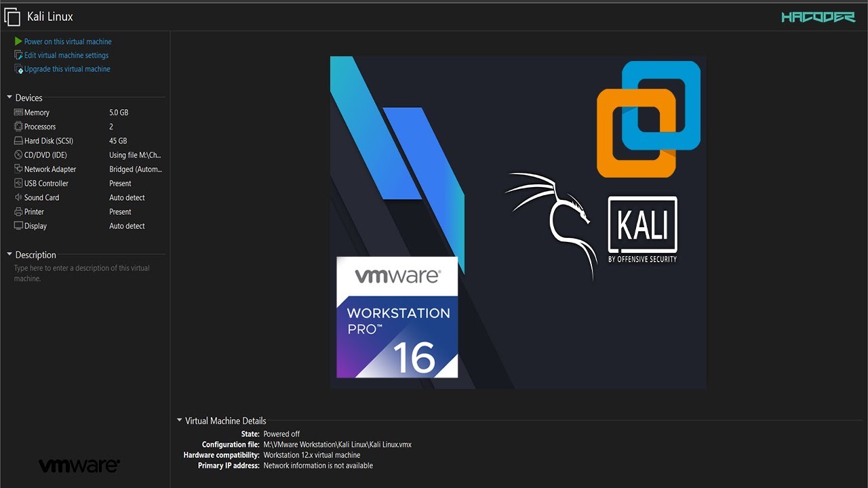Open the Kali Linux tab title
868x488 pixels.
point(50,16)
